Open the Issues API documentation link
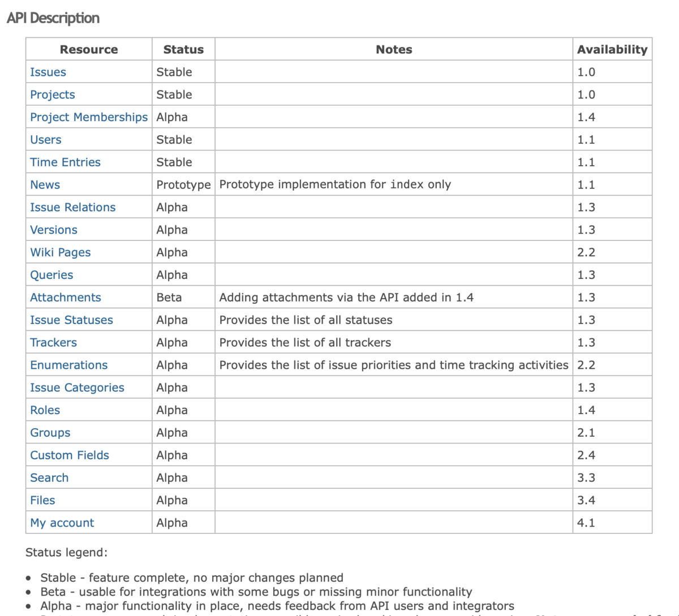This screenshot has width=679, height=616. [x=48, y=72]
